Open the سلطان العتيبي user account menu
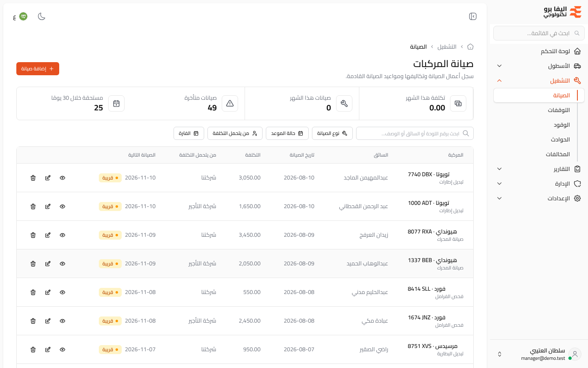 click(x=539, y=354)
